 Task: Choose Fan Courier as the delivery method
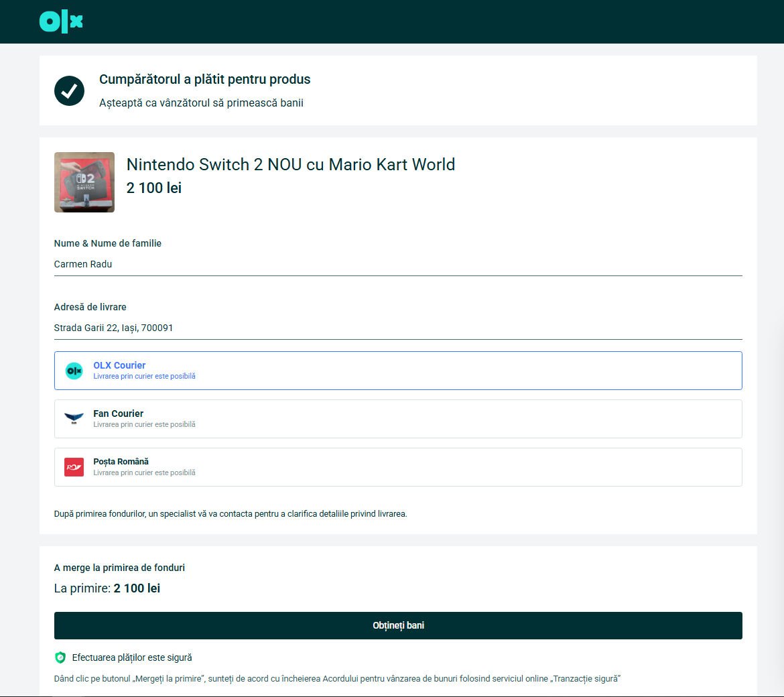(398, 419)
